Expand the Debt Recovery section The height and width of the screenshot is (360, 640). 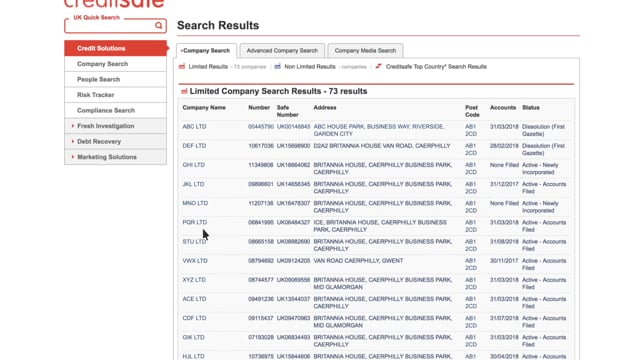(x=116, y=142)
